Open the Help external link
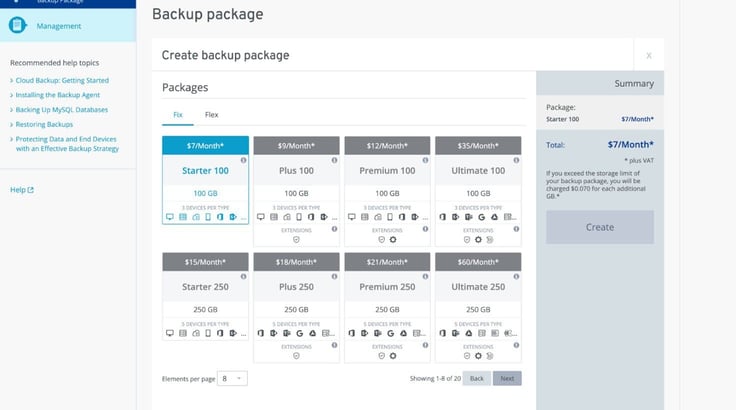The width and height of the screenshot is (736, 410). click(22, 190)
